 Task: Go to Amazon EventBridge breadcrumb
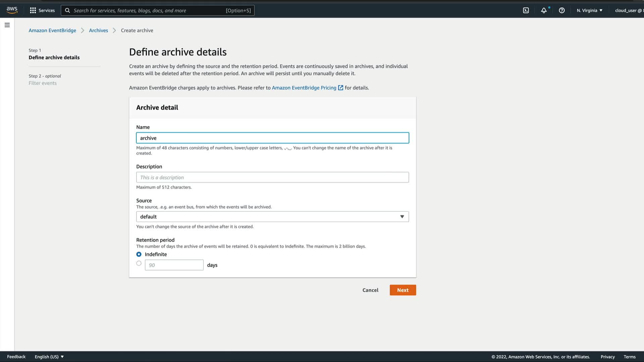coord(52,31)
